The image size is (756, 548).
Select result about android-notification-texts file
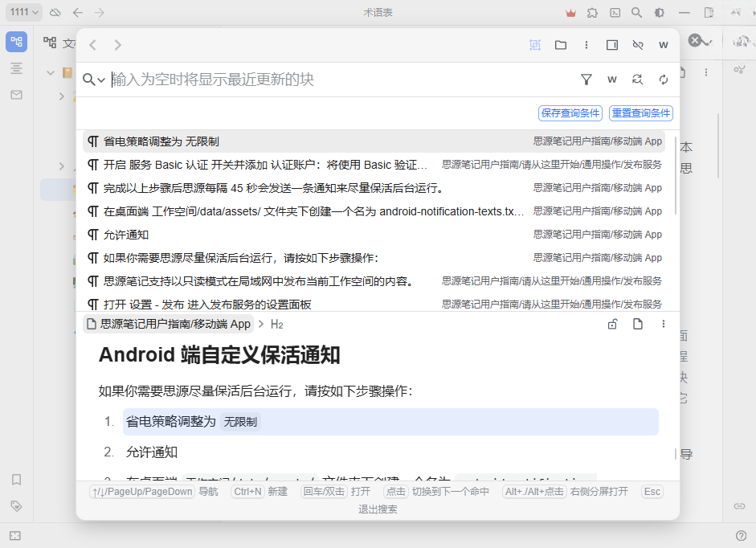click(x=374, y=211)
